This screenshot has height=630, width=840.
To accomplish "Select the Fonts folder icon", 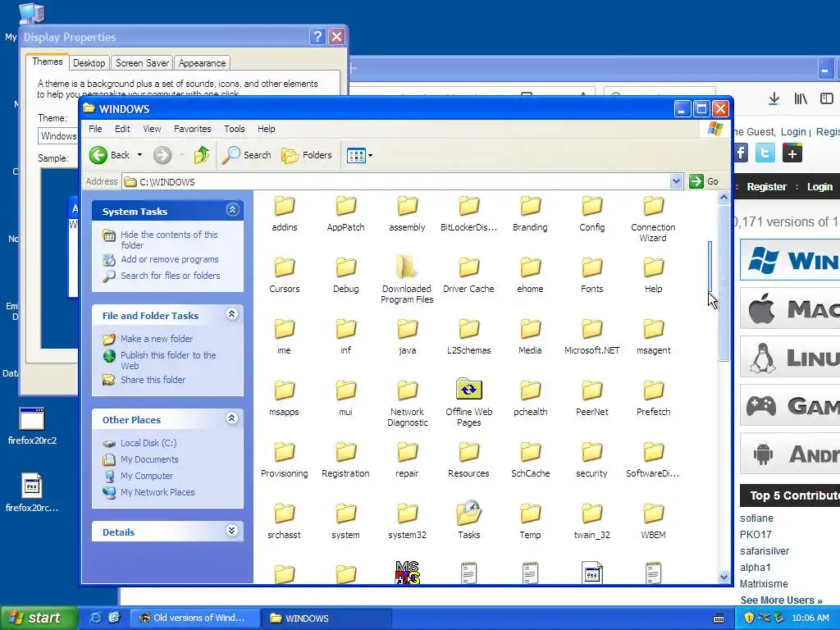I will [592, 267].
